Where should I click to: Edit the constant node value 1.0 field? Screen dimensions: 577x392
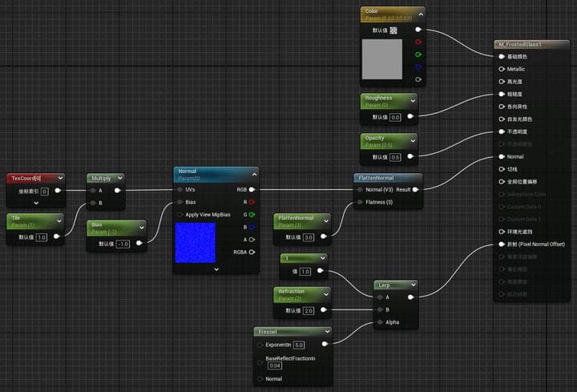point(305,272)
